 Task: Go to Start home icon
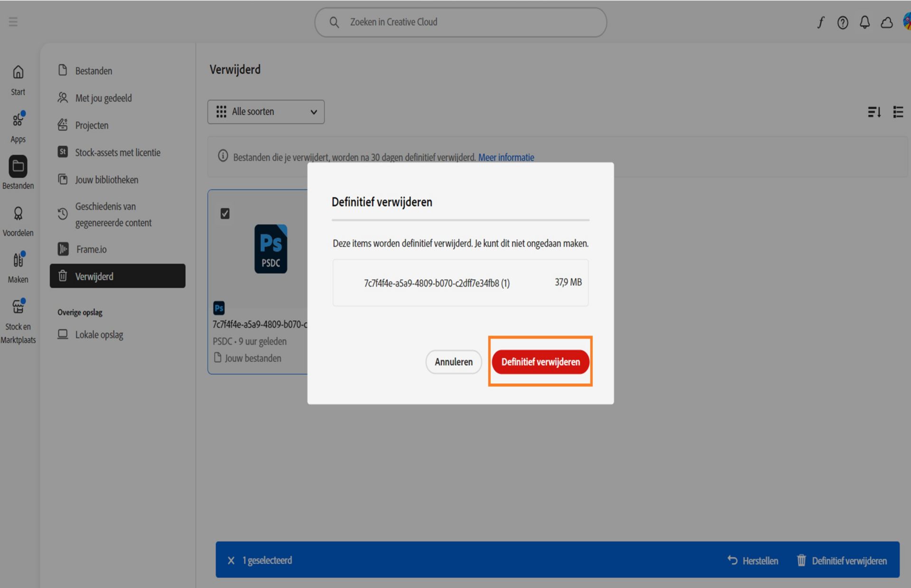pyautogui.click(x=18, y=80)
